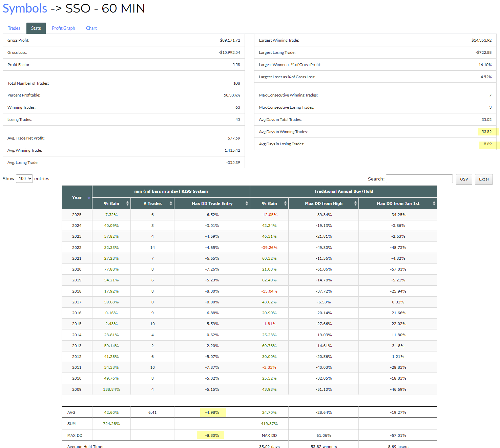Export table with Excel button
Viewport: 500px width, 448px height.
(x=483, y=179)
